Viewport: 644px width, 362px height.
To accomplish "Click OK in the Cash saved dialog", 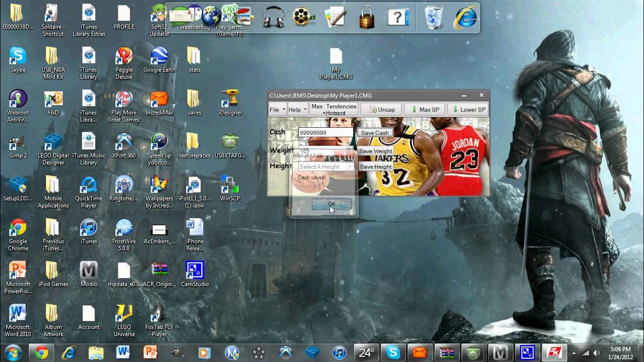I will point(331,204).
